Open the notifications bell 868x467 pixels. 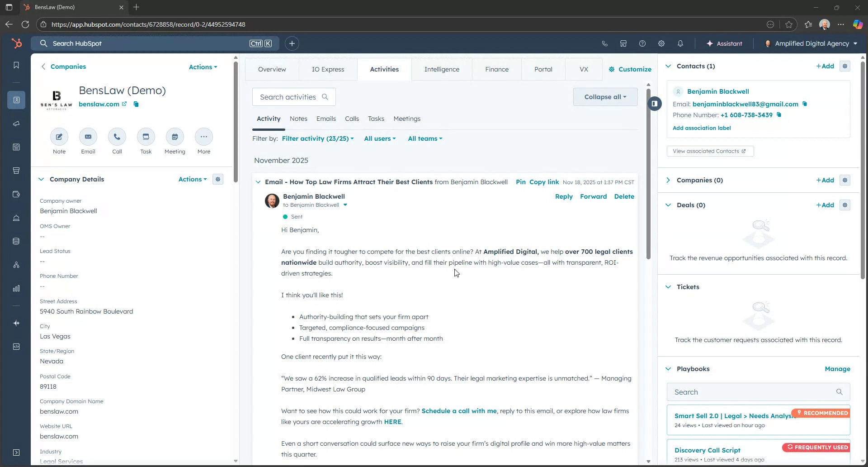(680, 43)
